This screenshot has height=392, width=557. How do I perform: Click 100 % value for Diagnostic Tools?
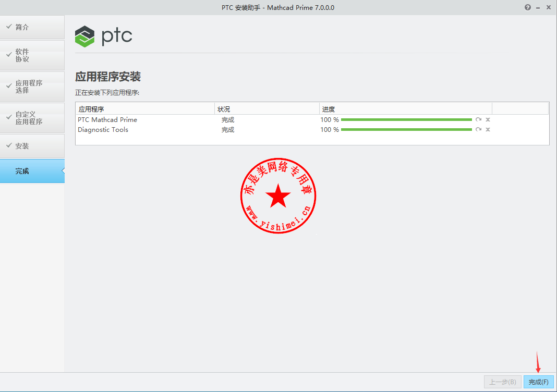(x=329, y=130)
